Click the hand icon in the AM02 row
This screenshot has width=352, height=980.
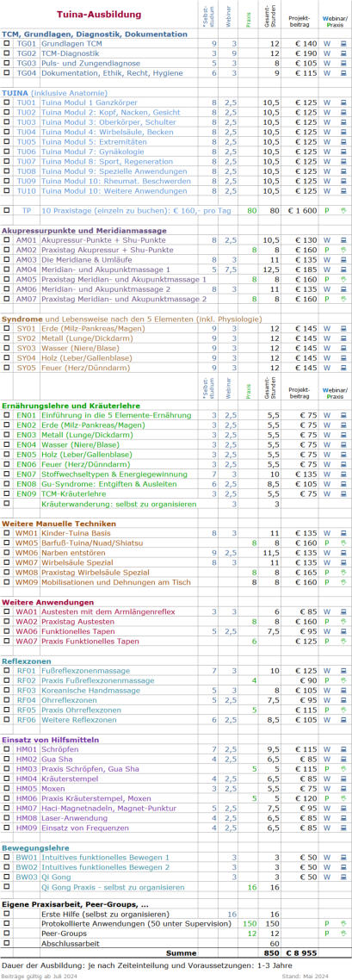[x=343, y=250]
